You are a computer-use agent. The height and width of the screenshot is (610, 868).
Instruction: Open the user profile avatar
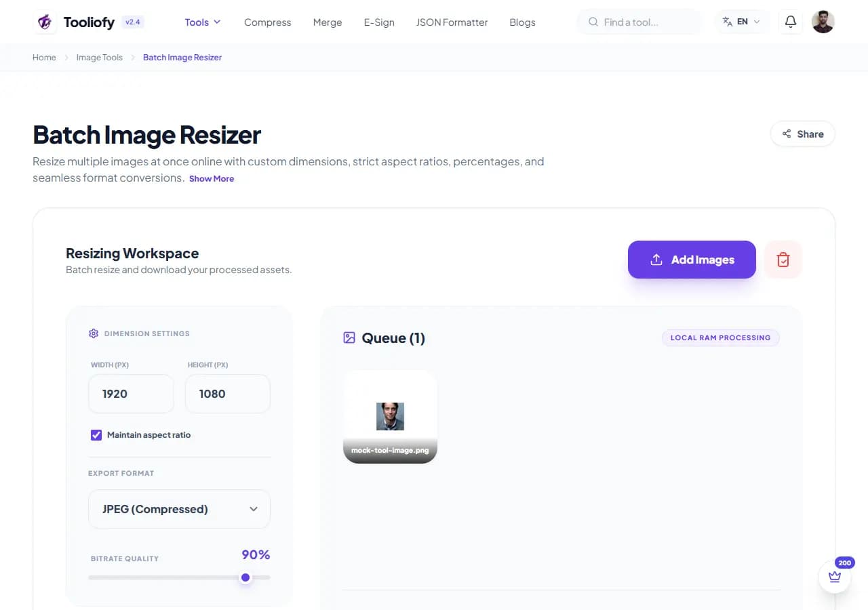pyautogui.click(x=823, y=22)
